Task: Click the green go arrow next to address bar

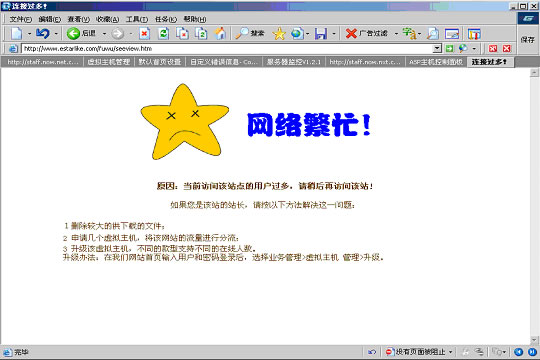Action: click(449, 49)
